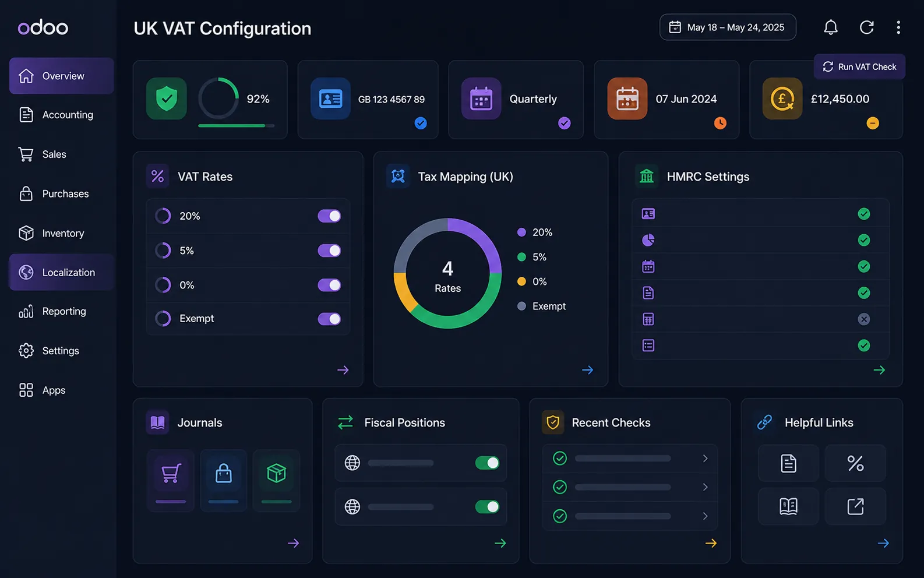
Task: Click the purple Quarterly calendar icon
Action: click(481, 98)
